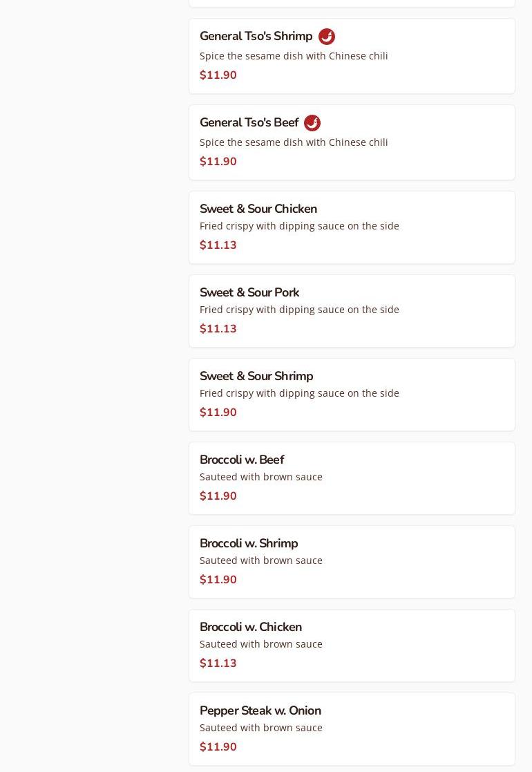Select General Tso's Beef dish title
This screenshot has height=772, width=532.
pyautogui.click(x=249, y=123)
